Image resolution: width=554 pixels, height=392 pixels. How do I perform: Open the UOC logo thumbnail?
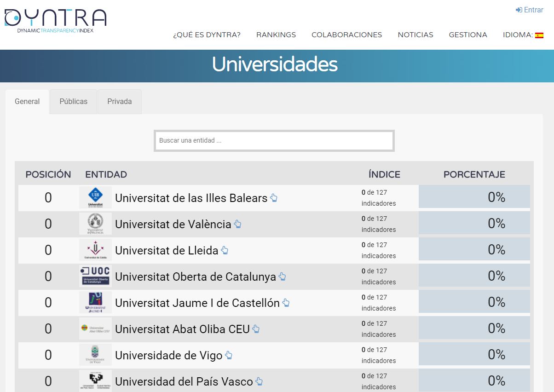[95, 277]
